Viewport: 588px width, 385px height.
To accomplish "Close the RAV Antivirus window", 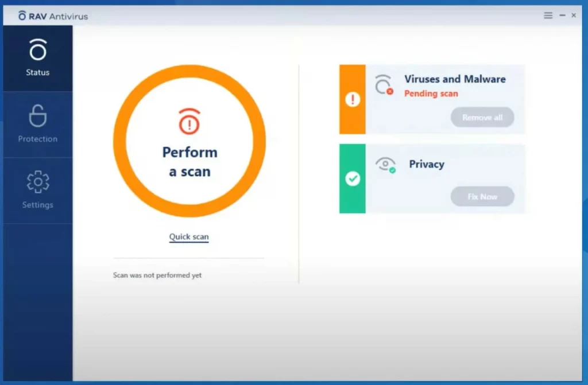I will click(574, 15).
